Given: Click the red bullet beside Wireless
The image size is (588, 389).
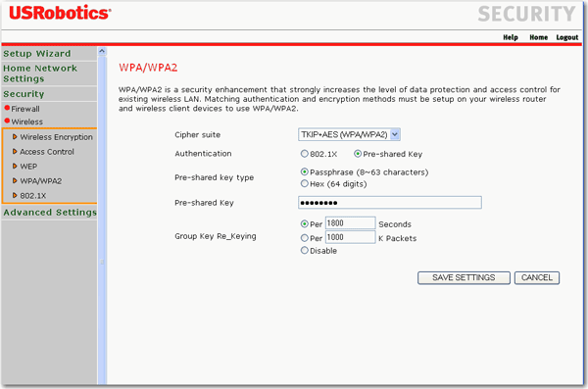Looking at the screenshot, I should (7, 121).
